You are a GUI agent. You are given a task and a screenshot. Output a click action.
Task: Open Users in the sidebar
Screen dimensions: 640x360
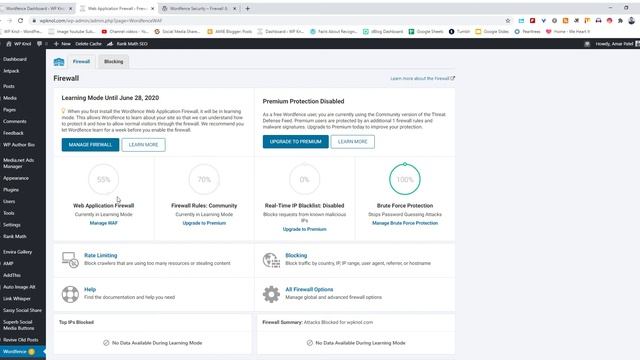click(9, 202)
